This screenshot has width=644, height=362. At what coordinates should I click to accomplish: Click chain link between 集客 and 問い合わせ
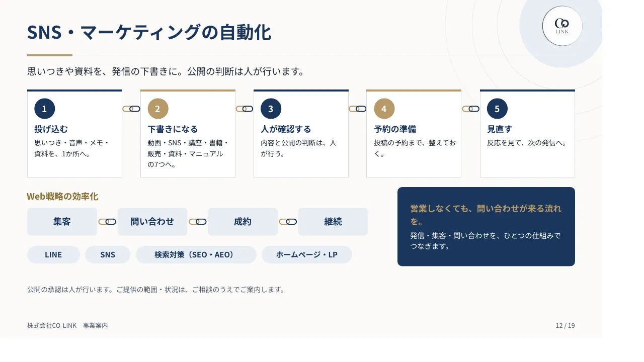107,222
